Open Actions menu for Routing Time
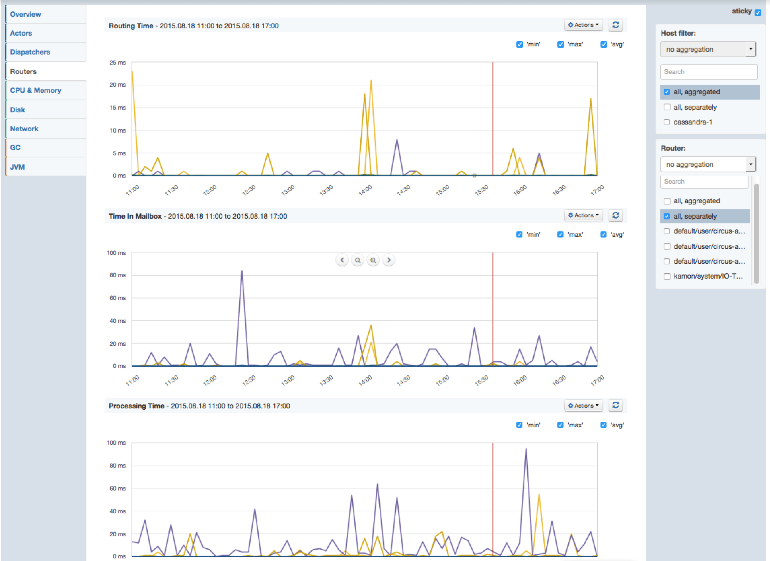Viewport: 770px width, 561px height. [x=583, y=25]
